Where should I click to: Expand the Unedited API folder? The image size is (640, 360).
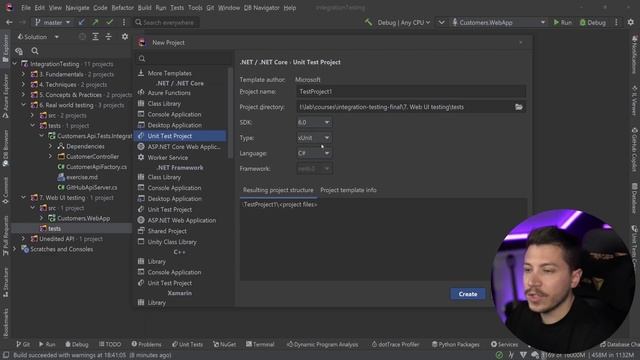tap(23, 239)
